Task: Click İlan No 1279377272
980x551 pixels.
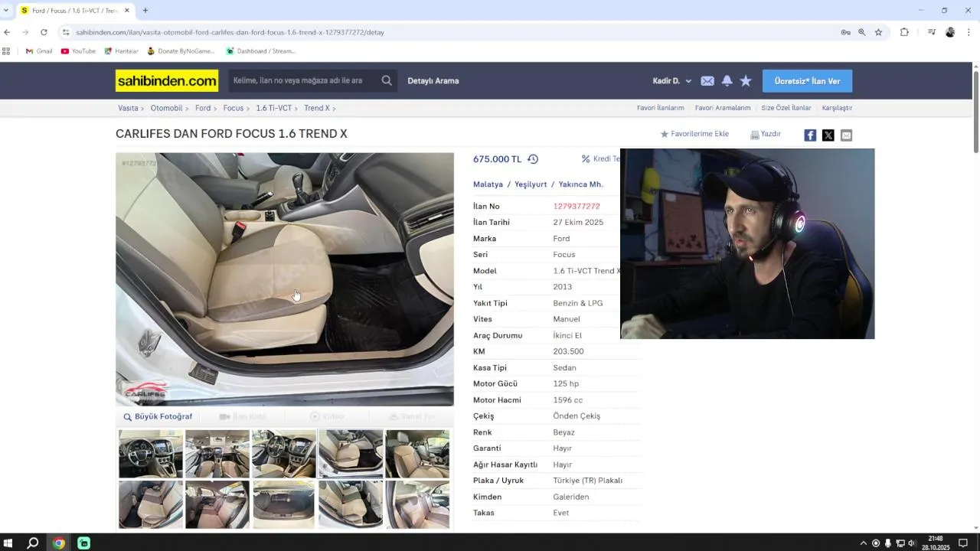Action: [577, 206]
